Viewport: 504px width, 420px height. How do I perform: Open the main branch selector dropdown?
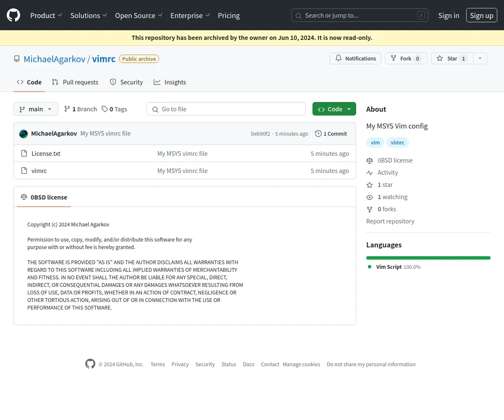coord(36,109)
